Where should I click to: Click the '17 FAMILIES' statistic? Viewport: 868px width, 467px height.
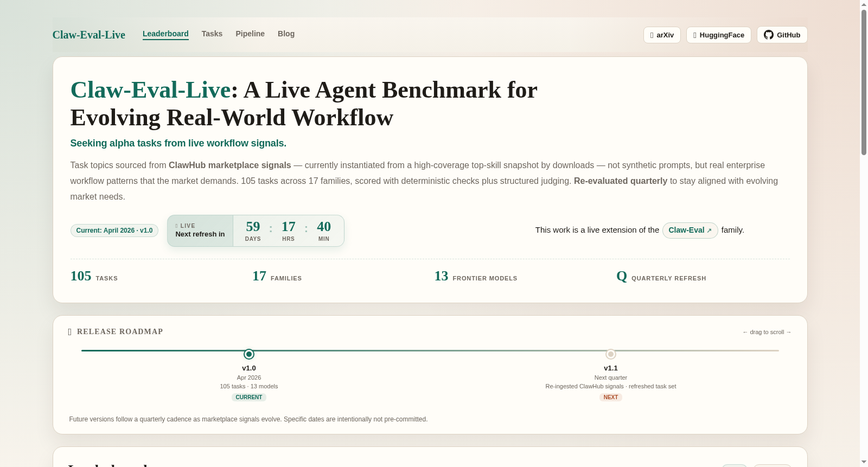tap(277, 276)
